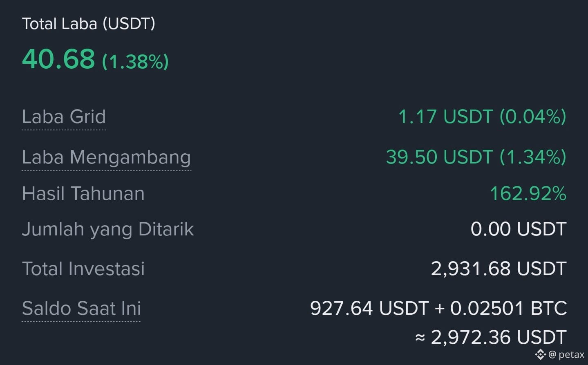Select the 927.64 USDT + 0.02501 BTC balance
This screenshot has width=588, height=365.
pyautogui.click(x=438, y=308)
